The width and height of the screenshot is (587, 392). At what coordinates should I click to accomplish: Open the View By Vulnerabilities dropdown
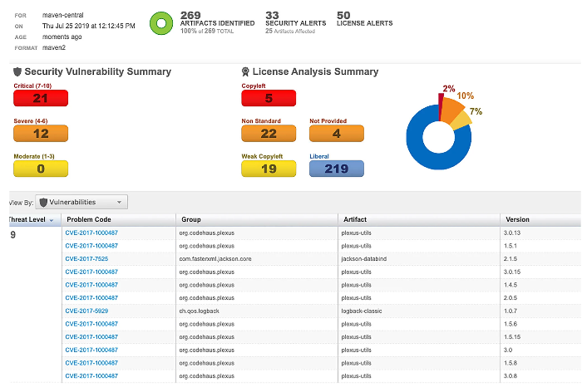pos(82,202)
